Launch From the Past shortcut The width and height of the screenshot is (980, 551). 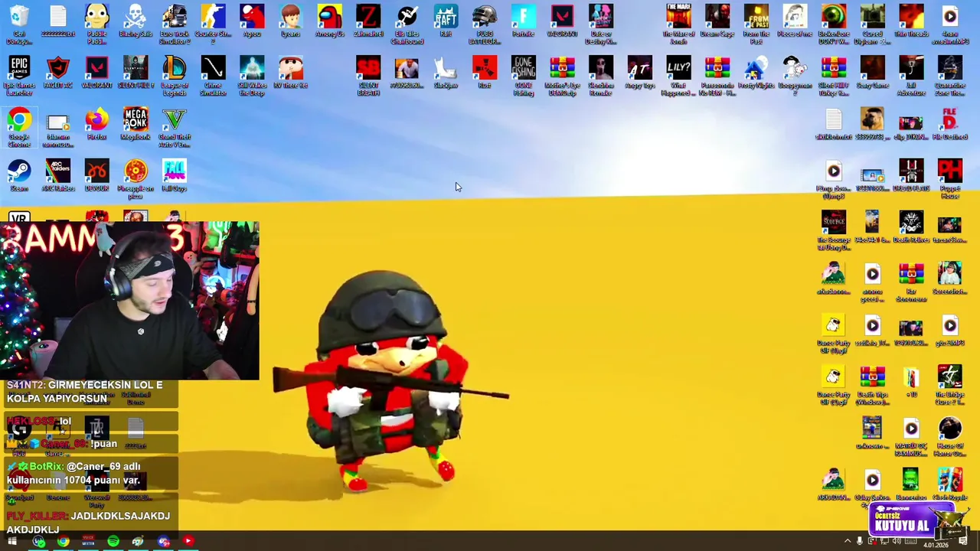tap(756, 23)
